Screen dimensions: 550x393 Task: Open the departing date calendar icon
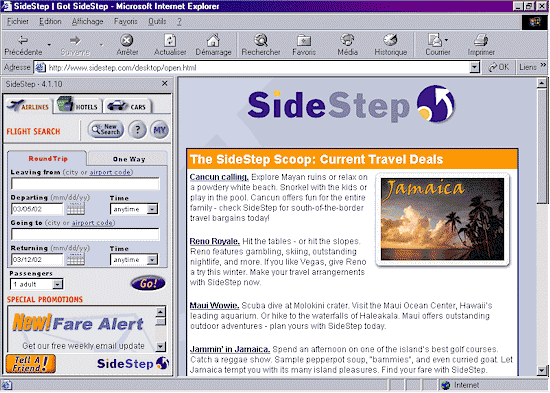pyautogui.click(x=75, y=209)
